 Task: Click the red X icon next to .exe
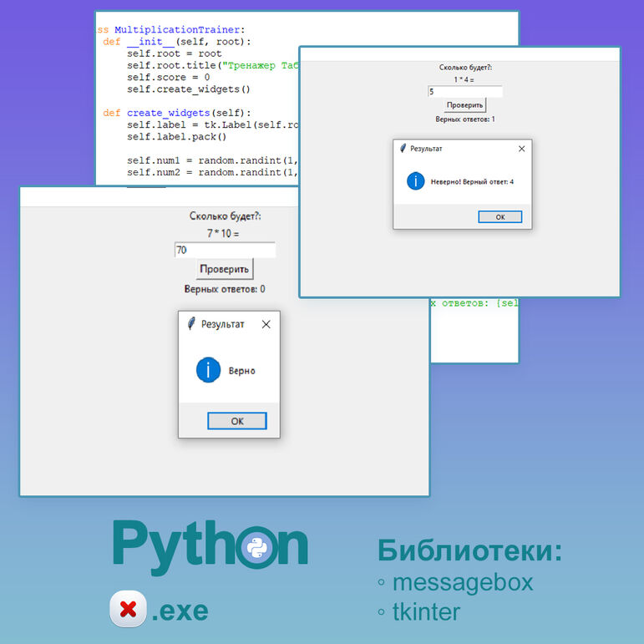pos(128,610)
